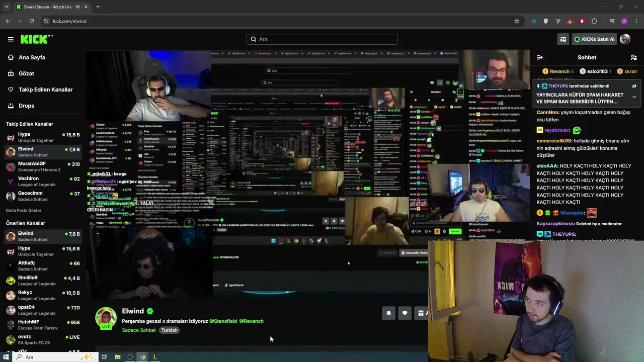Follow Elwind with the heart icon
Viewport: 644px width, 362px height.
point(405,313)
